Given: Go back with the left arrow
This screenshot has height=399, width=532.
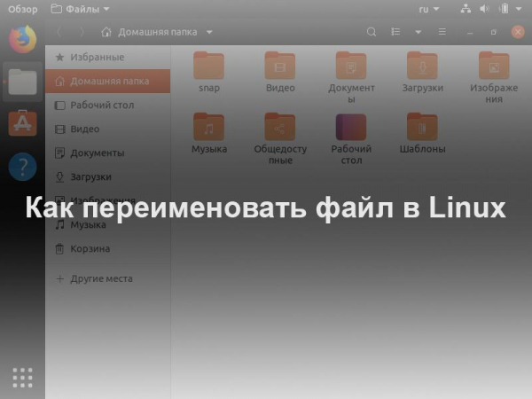Looking at the screenshot, I should coord(59,32).
